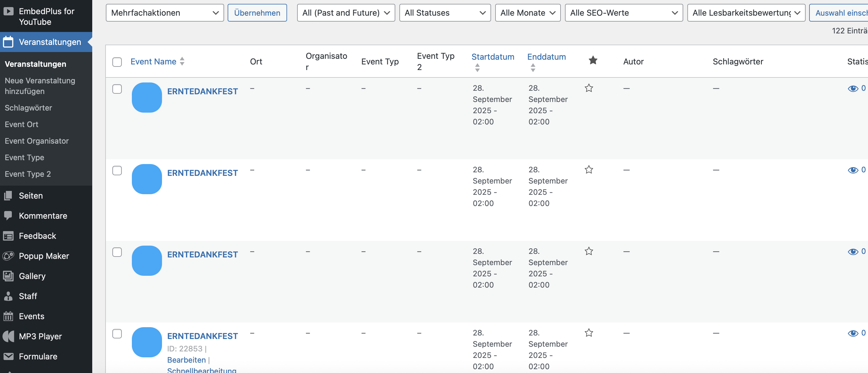This screenshot has height=373, width=868.
Task: Click the Auswahl einschränken button
Action: coord(838,13)
